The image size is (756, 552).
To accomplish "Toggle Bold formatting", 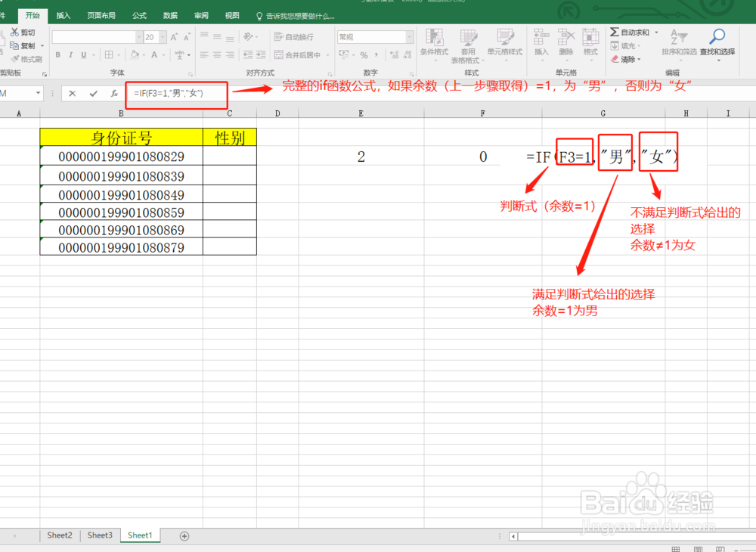I will (58, 55).
